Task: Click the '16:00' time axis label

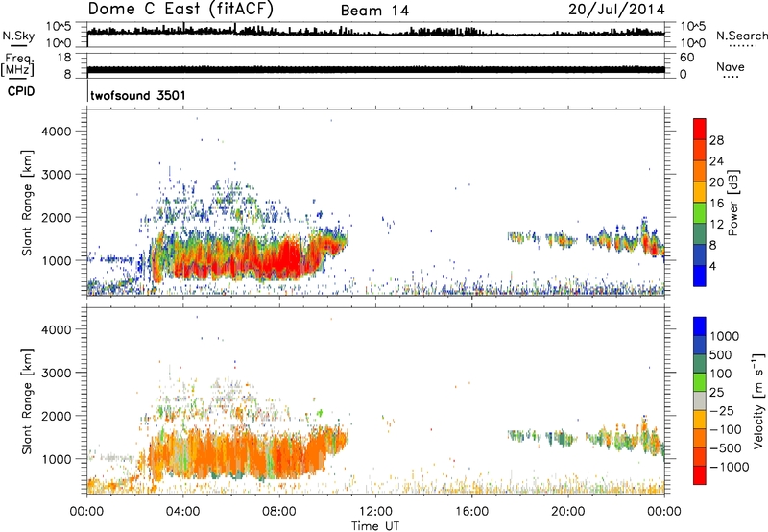Action: pyautogui.click(x=471, y=512)
